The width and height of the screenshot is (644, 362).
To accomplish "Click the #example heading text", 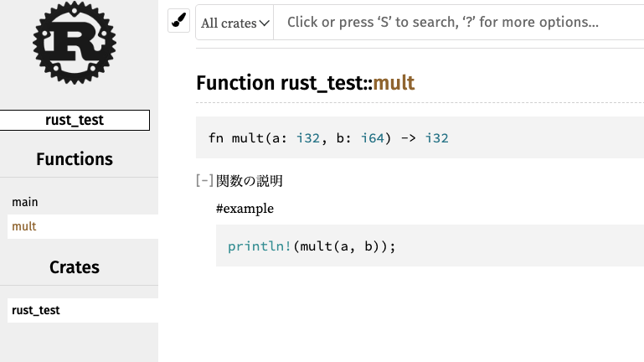I will [x=245, y=209].
